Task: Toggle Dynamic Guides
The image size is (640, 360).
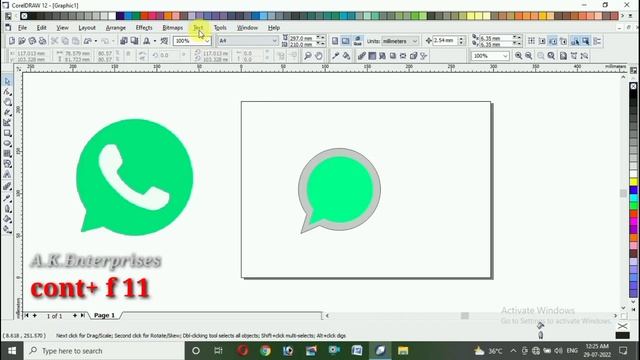Action: click(x=563, y=41)
